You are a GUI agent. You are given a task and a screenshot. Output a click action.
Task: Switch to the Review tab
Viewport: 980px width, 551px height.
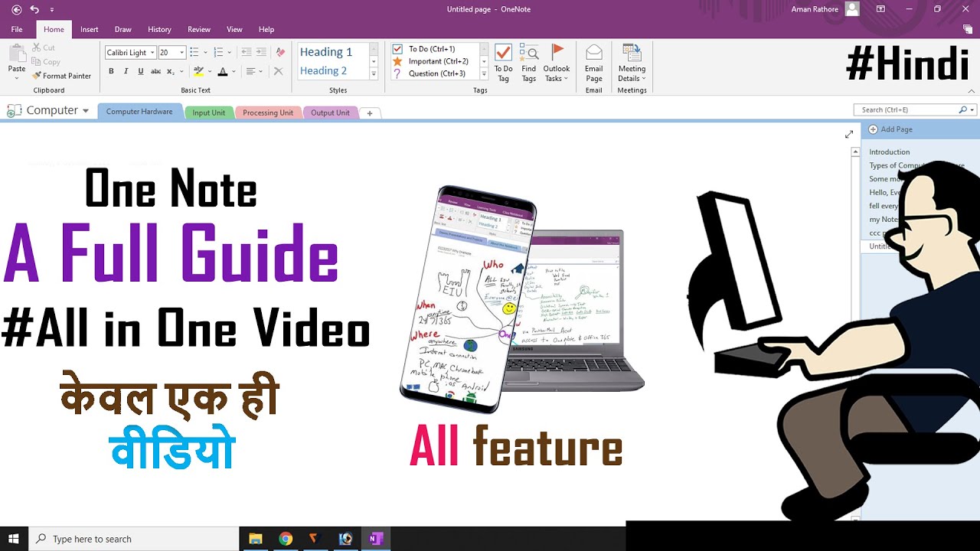coord(199,29)
